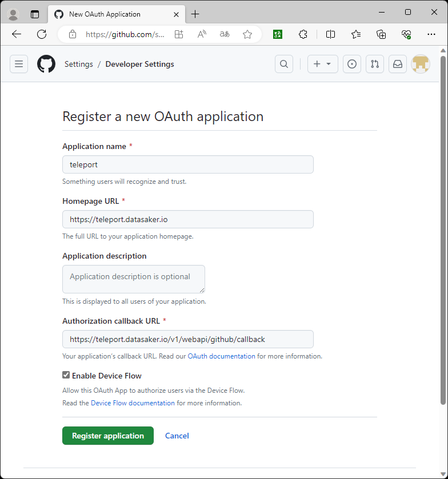Click Register application button

(108, 436)
